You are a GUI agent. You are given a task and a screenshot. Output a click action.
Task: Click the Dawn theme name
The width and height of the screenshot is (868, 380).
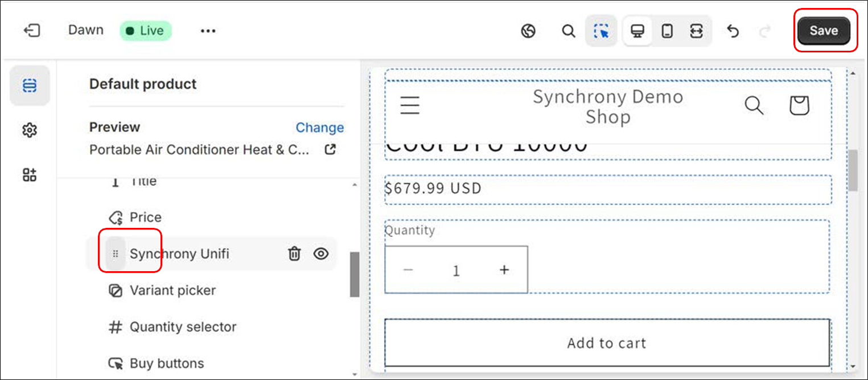point(86,30)
